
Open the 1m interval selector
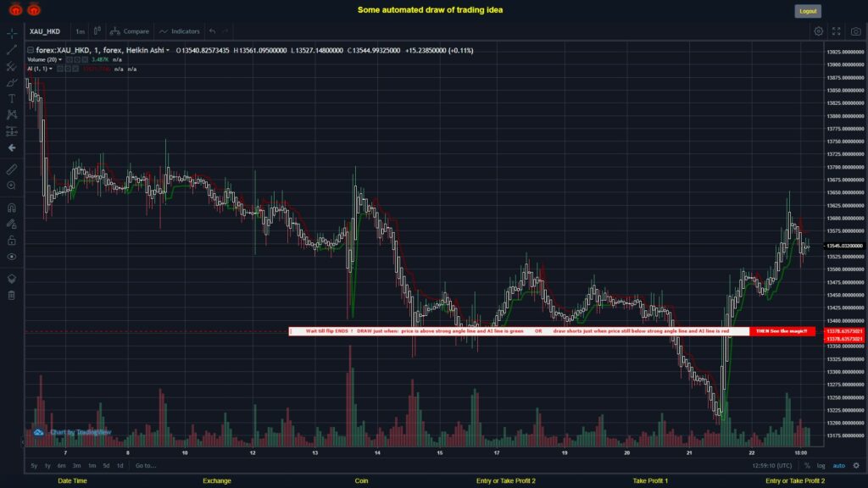(x=81, y=31)
